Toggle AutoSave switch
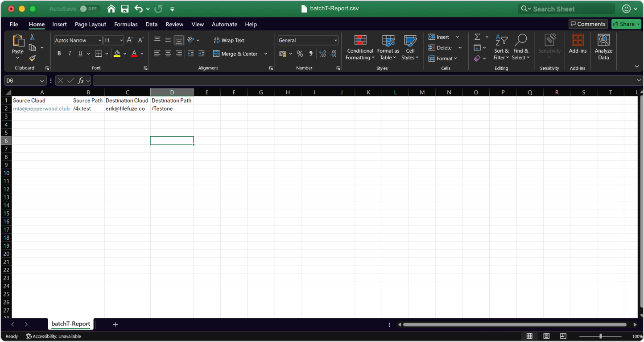Viewport: 644px width, 342px height. 89,8
